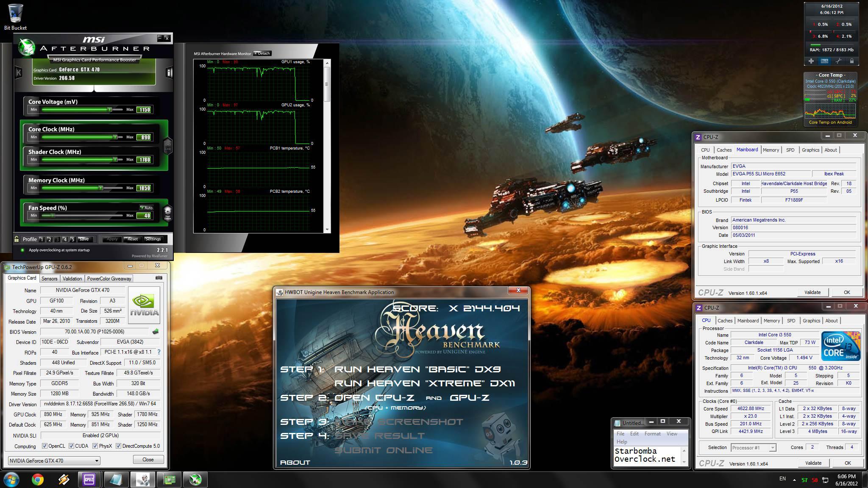
Task: Click OK in the upper CPU-Z window
Action: pyautogui.click(x=846, y=292)
